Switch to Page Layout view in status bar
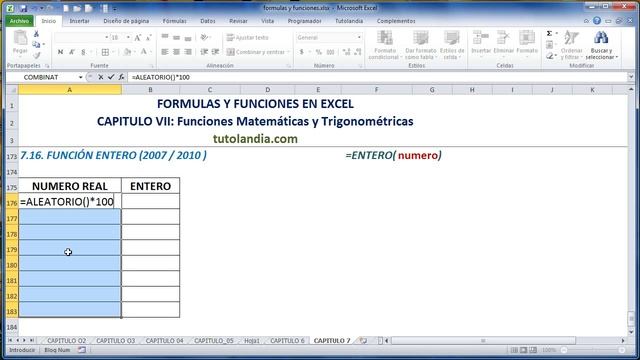Viewport: 640px width, 360px height. [524, 350]
